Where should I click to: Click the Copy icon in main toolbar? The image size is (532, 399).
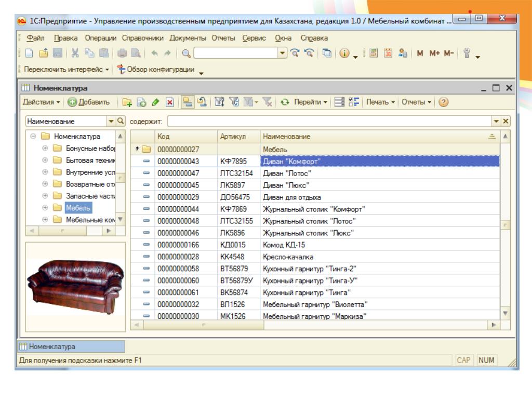tap(89, 53)
